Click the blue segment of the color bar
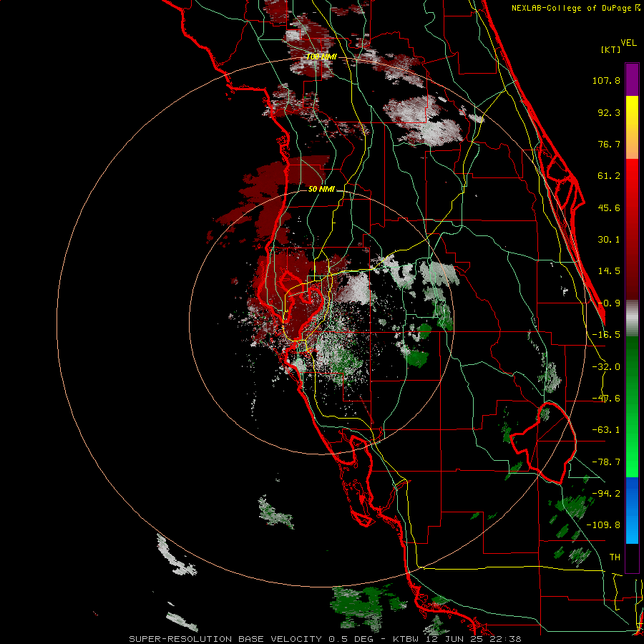The width and height of the screenshot is (644, 644). [x=632, y=510]
